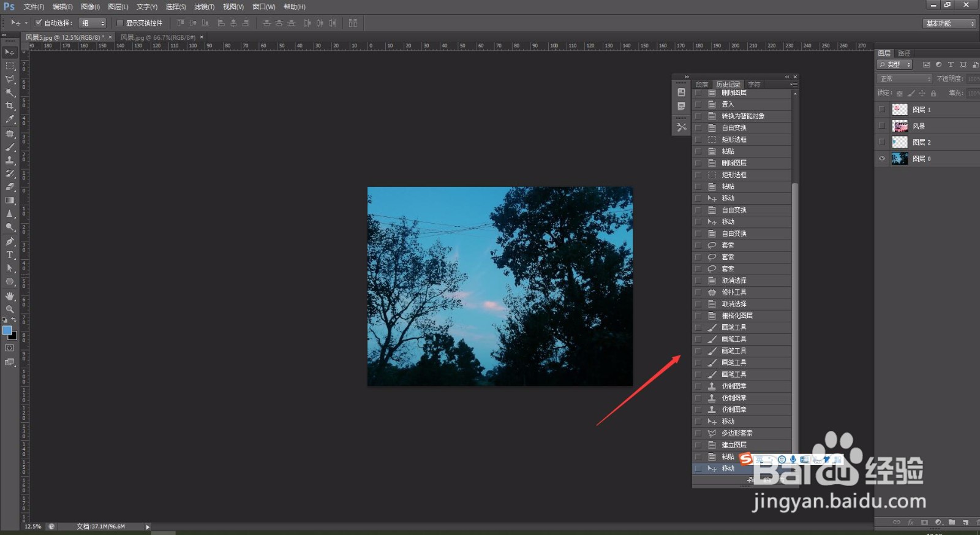980x535 pixels.
Task: Open the auto-select 组 dropdown
Action: click(93, 23)
